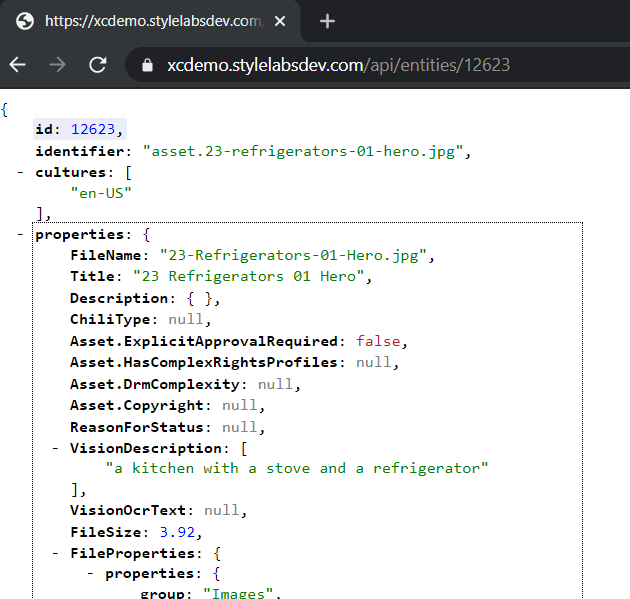Click the Asset.HasComplexRightsProfiles key
Viewport: 630px width, 599px height.
[x=204, y=362]
